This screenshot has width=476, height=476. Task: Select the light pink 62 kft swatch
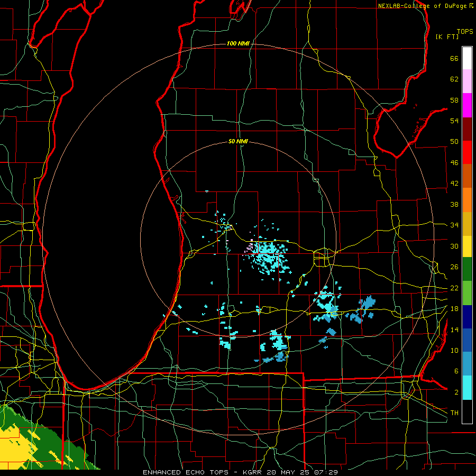467,81
